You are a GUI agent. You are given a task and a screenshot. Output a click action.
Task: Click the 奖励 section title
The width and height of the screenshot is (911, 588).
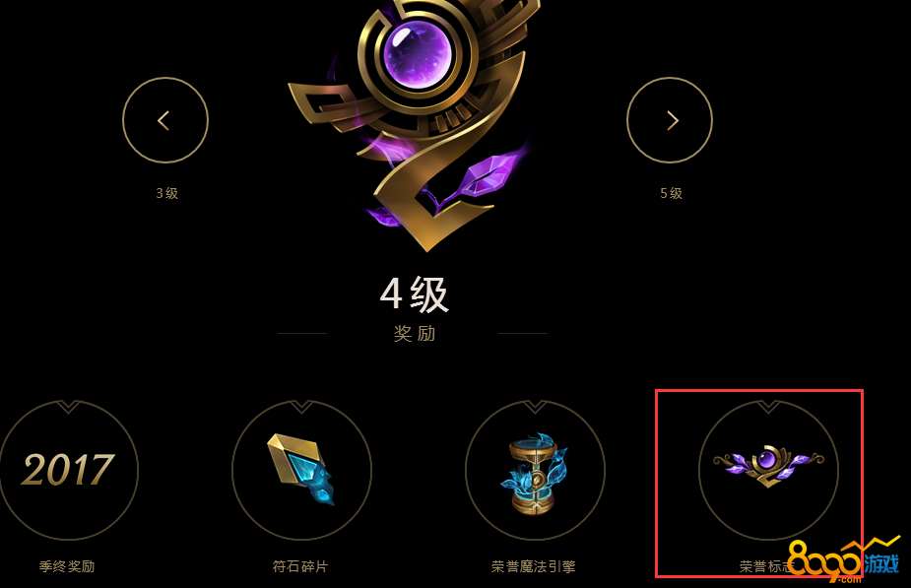[415, 334]
